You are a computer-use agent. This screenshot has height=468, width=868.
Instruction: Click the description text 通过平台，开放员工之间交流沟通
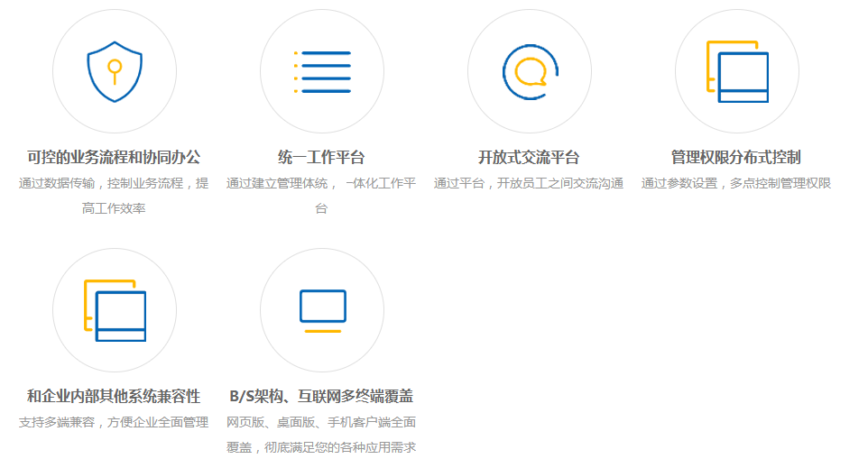pyautogui.click(x=529, y=183)
